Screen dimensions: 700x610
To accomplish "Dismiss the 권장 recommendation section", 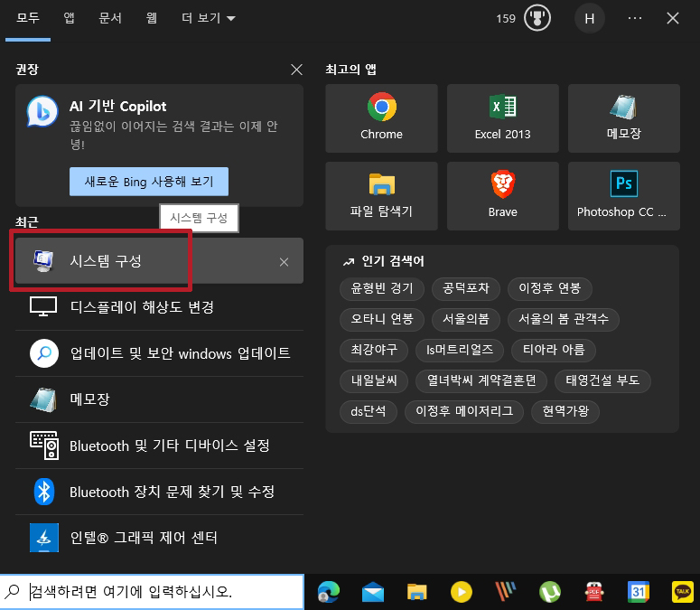I will (x=296, y=70).
